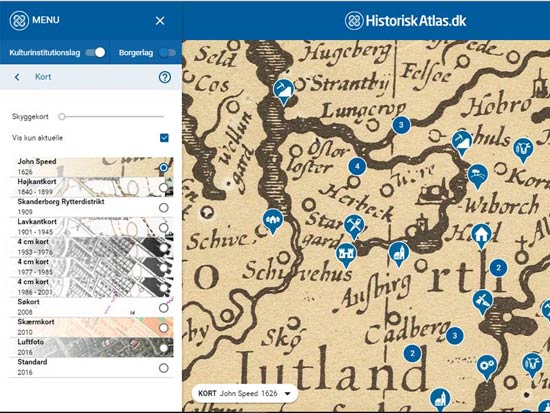Image resolution: width=550 pixels, height=413 pixels.
Task: Open the cluster marker with 2 below Cadberg
Action: [412, 353]
